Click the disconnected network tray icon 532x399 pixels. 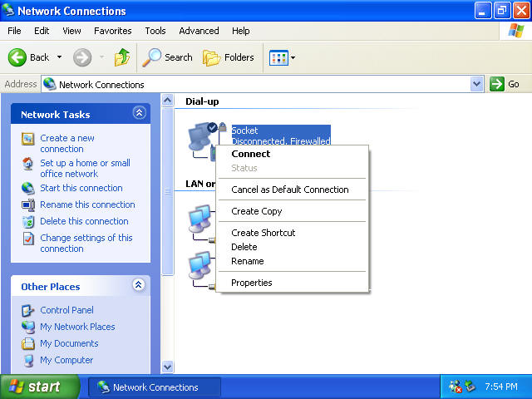456,387
